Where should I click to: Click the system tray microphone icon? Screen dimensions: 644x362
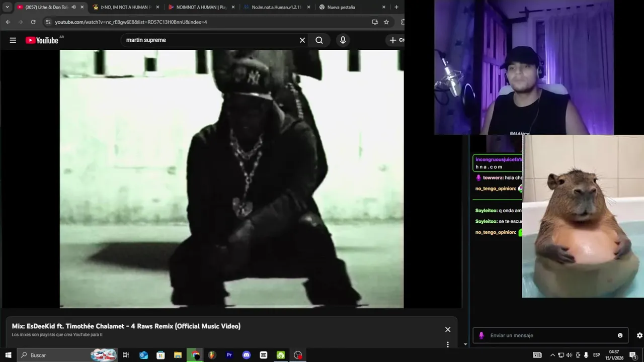coord(586,355)
